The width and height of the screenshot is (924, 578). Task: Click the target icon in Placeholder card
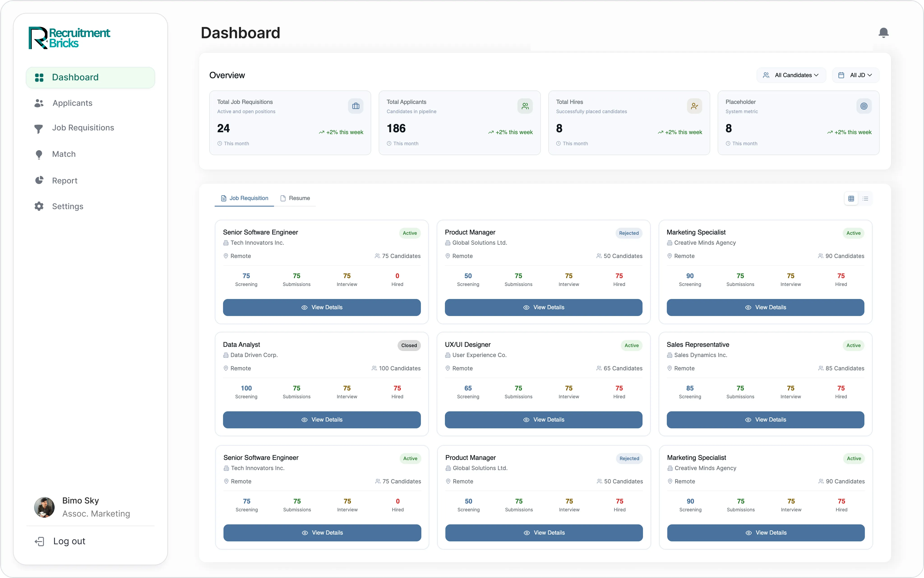(864, 106)
